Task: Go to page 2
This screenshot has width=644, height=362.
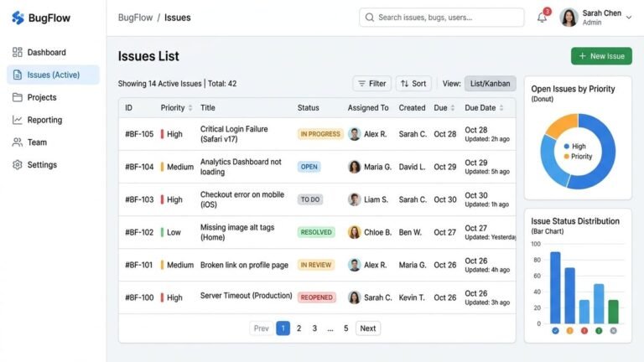Action: [x=299, y=328]
